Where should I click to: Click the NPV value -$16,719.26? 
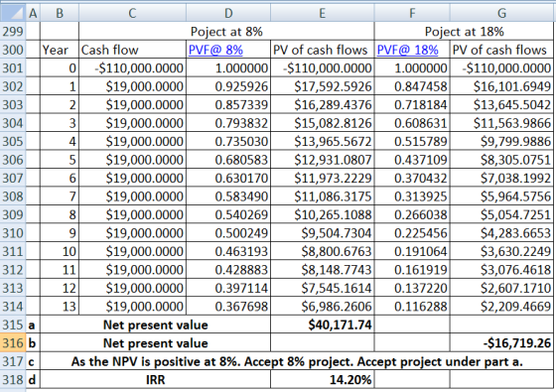coord(501,342)
